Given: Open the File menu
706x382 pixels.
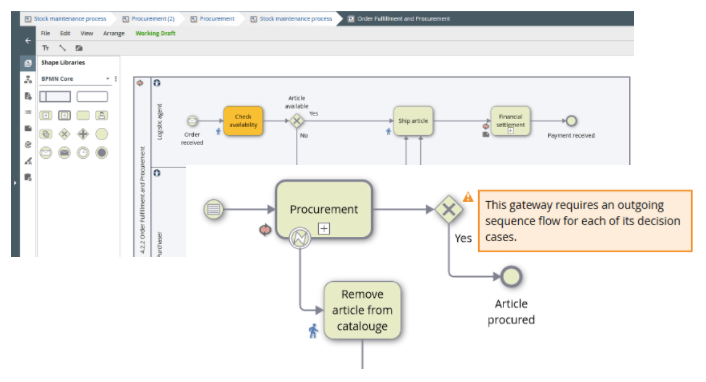Looking at the screenshot, I should [45, 33].
